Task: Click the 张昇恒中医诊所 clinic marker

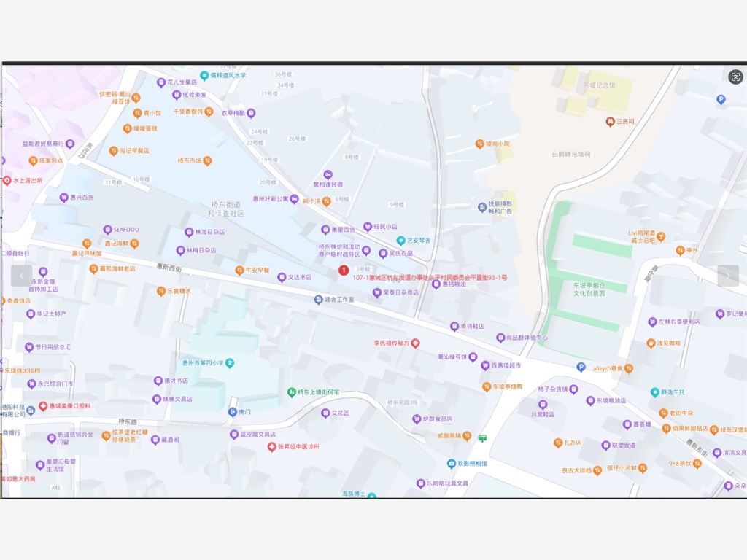Action: [272, 446]
